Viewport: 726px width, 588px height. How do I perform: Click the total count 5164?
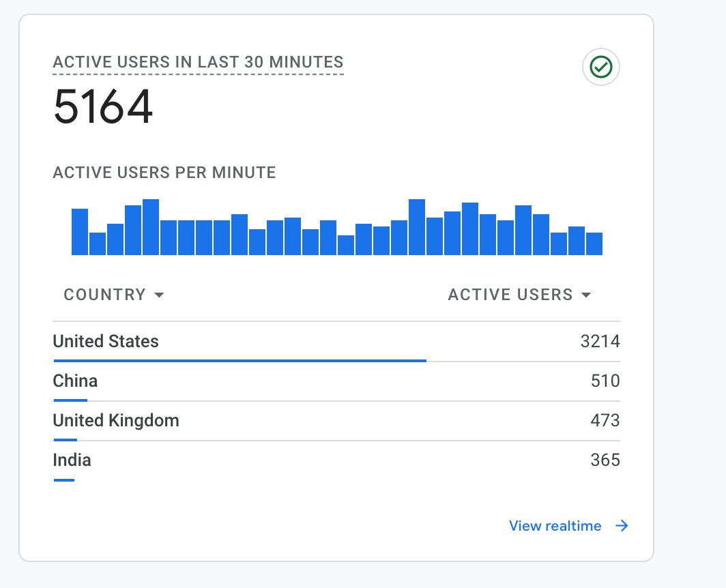[x=103, y=107]
